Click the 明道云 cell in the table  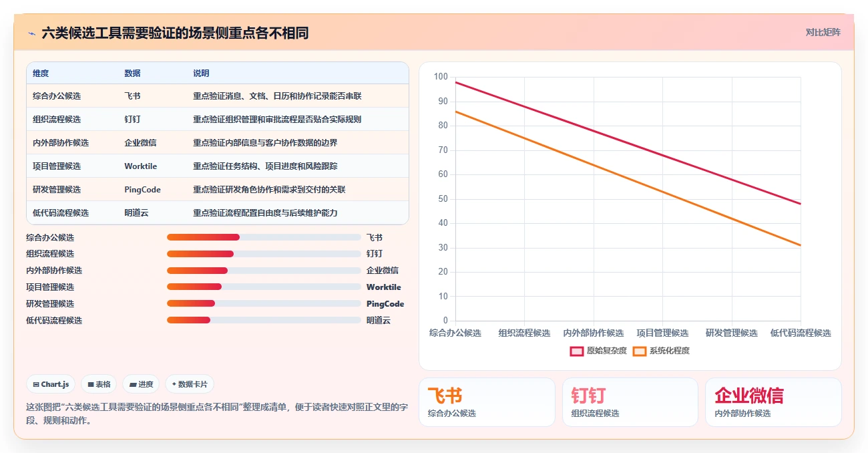[x=136, y=213]
